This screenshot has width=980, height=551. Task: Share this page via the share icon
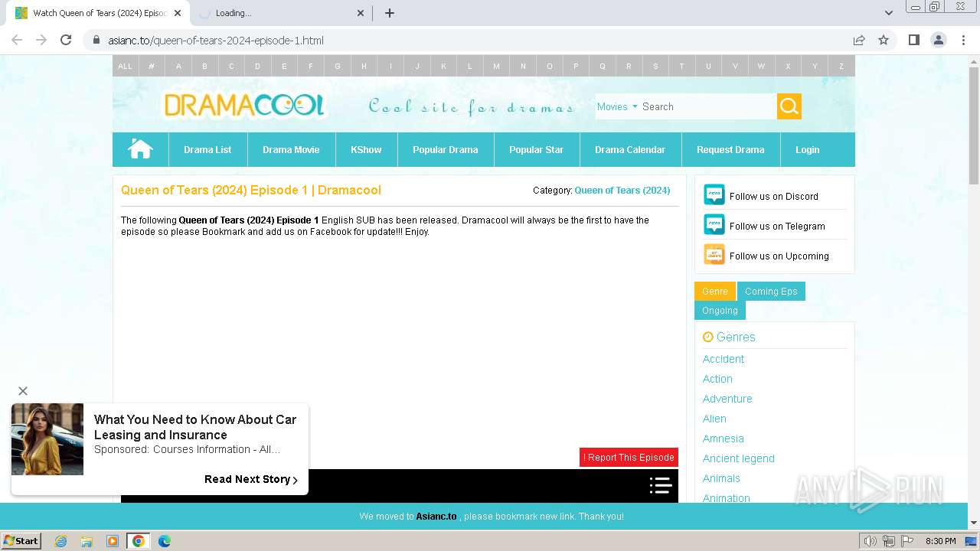tap(859, 40)
